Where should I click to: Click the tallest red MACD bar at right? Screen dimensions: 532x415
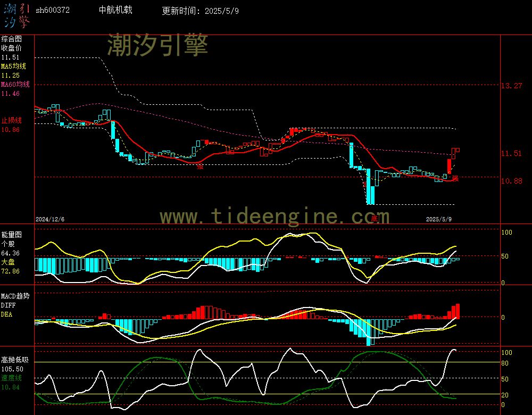point(458,311)
